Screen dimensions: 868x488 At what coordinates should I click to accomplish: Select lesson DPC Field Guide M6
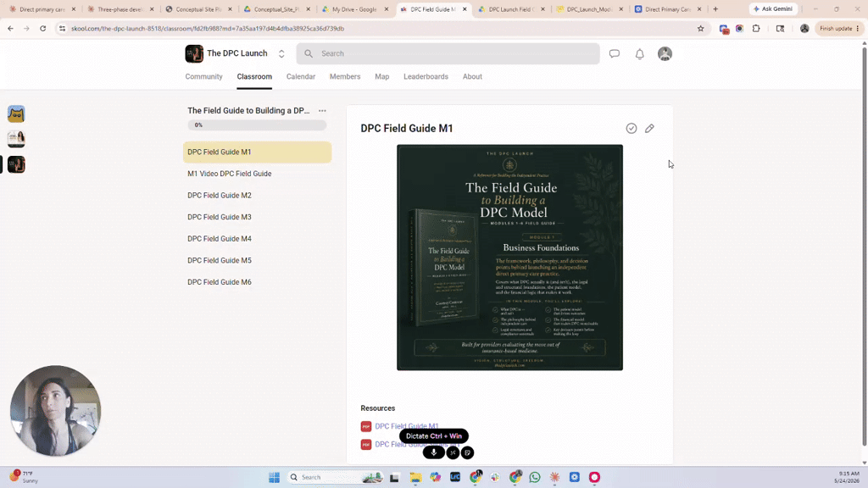[258, 282]
